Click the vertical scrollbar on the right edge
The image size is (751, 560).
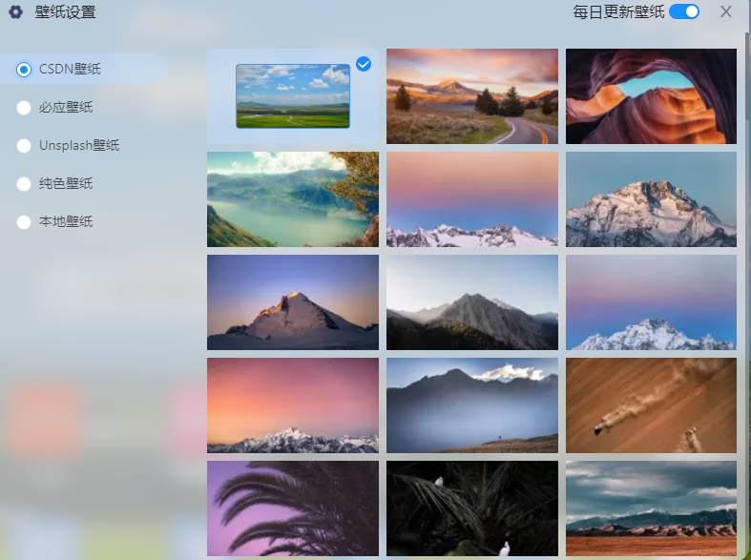[x=747, y=76]
